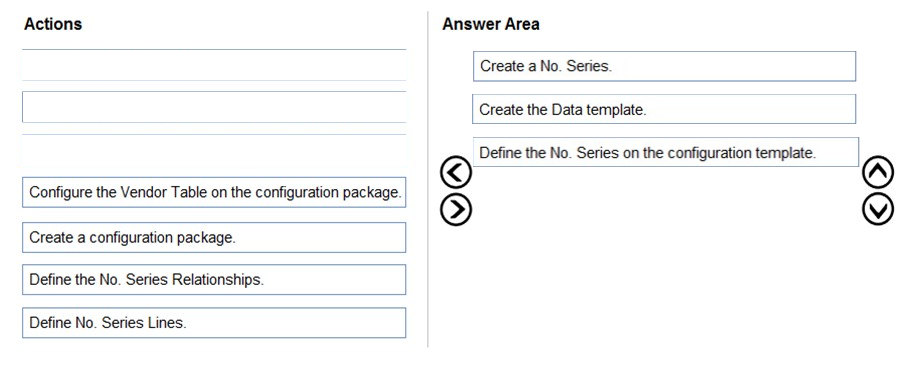904x366 pixels.
Task: Select Create the Data template answer item
Action: [664, 110]
